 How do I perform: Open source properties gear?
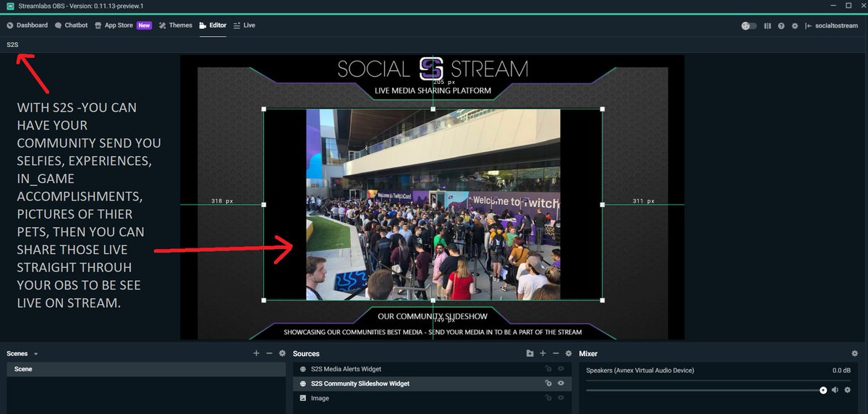(569, 353)
